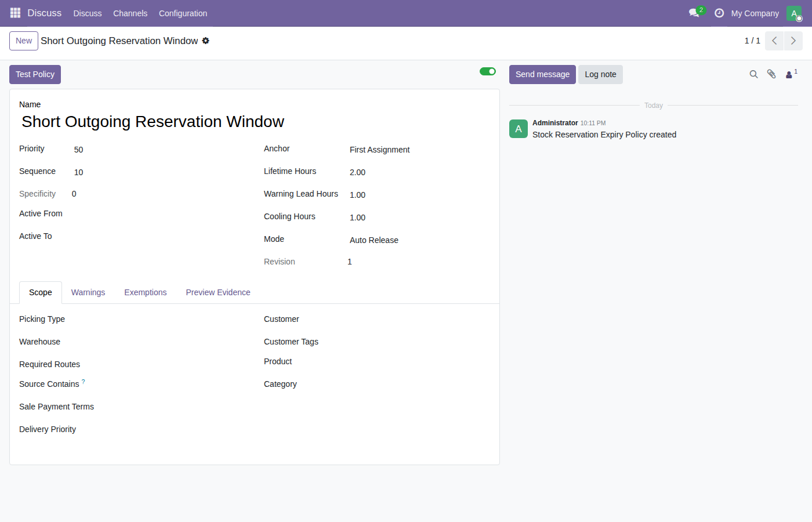812x522 pixels.
Task: Show the Source Contains help tooltip
Action: point(84,382)
